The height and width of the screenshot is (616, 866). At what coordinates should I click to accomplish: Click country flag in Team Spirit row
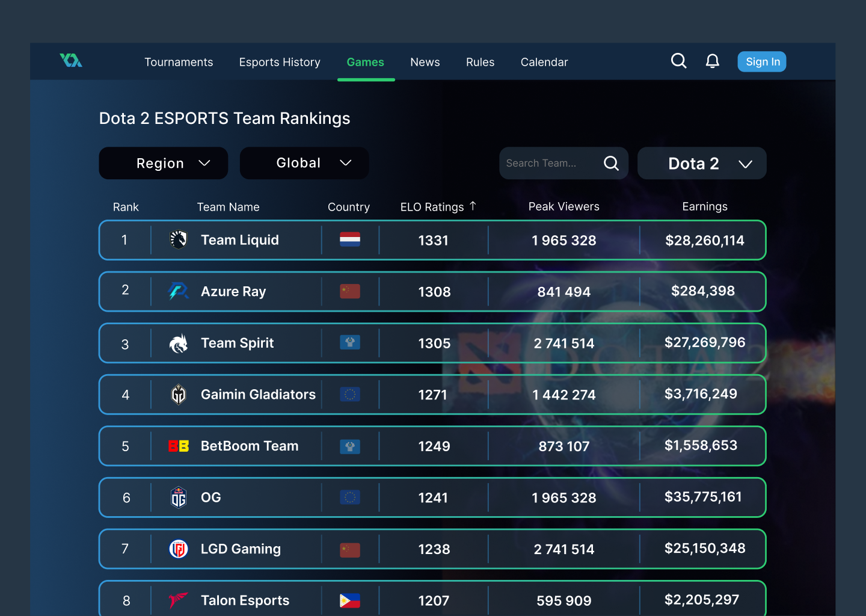[x=350, y=343]
